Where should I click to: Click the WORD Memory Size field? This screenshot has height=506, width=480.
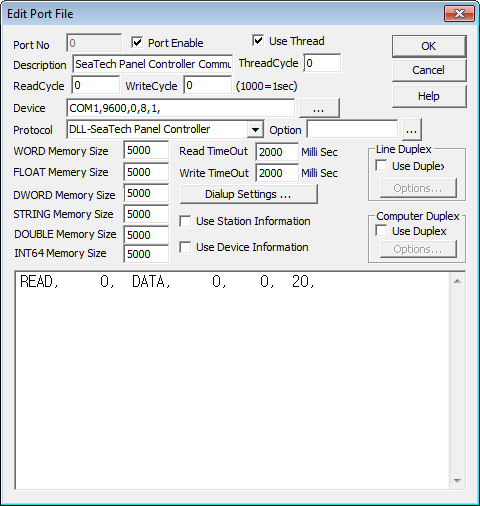(146, 150)
